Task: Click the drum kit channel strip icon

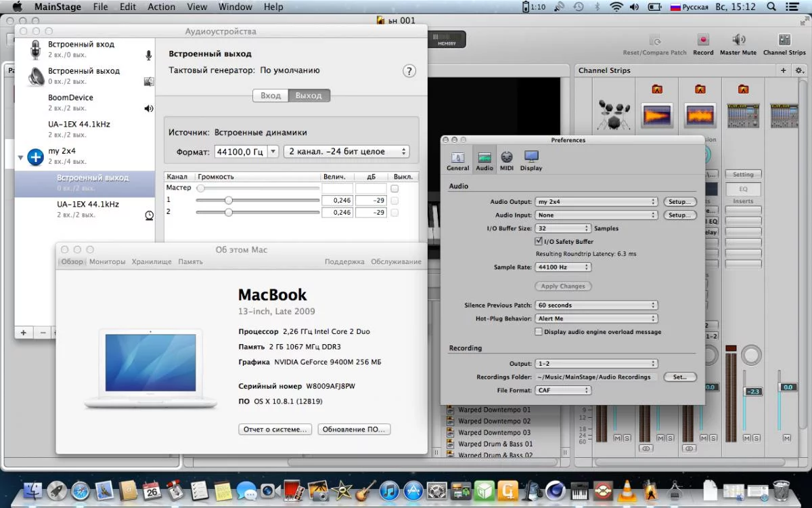Action: click(614, 115)
